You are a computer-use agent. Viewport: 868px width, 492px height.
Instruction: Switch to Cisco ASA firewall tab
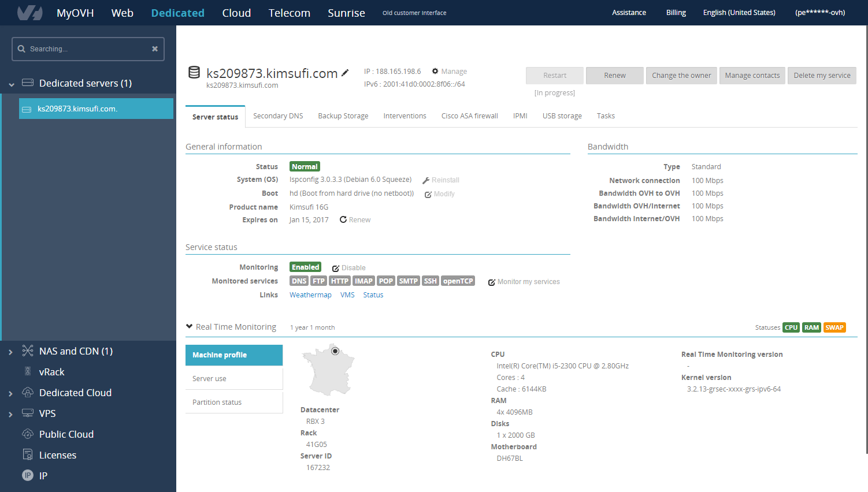pyautogui.click(x=470, y=116)
